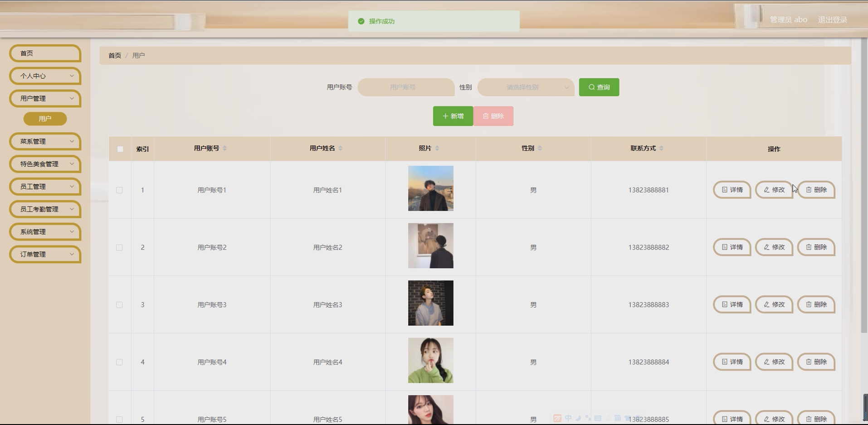Open photo thumbnail for 用户姓名4
Viewport: 868px width, 425px height.
click(x=431, y=360)
